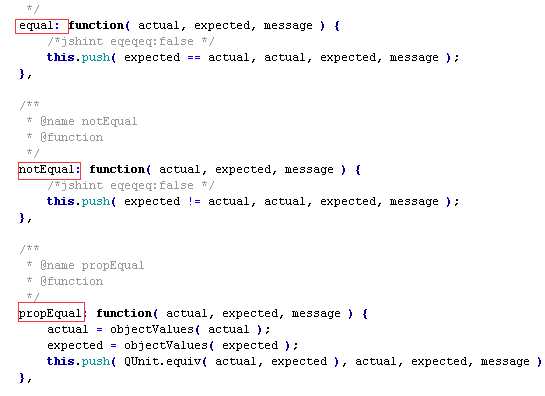
Task: Click 'push' method in equal function body
Action: [96, 58]
